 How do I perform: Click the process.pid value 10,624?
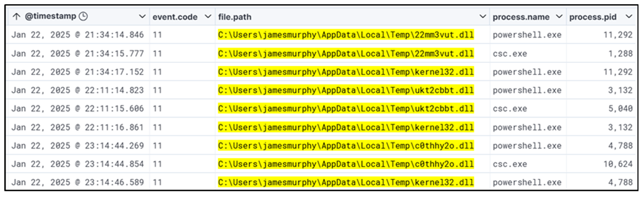618,164
